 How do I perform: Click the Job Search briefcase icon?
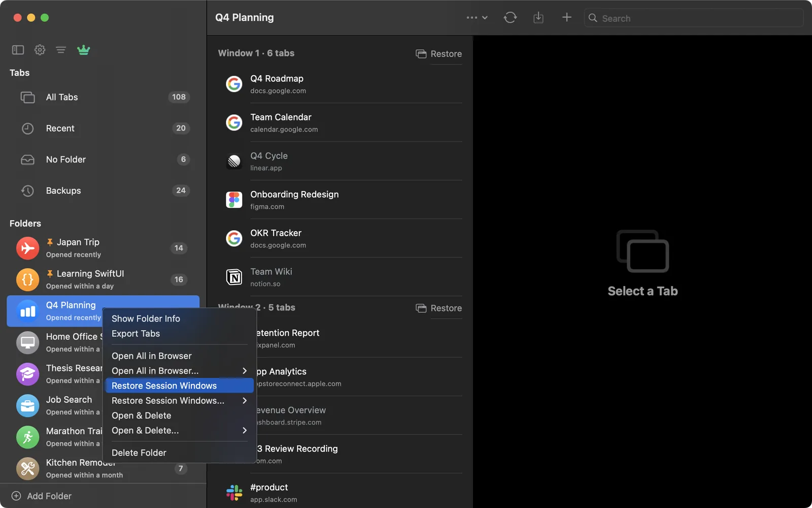coord(27,405)
